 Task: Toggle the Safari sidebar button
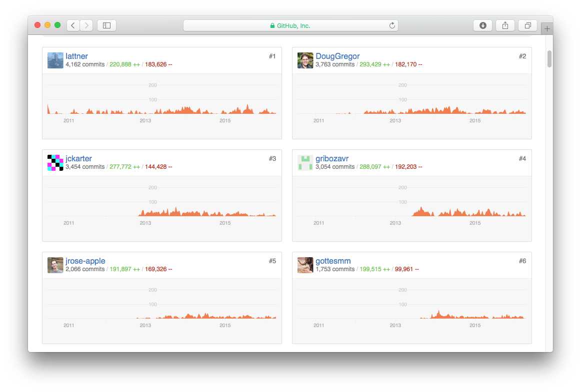(106, 25)
